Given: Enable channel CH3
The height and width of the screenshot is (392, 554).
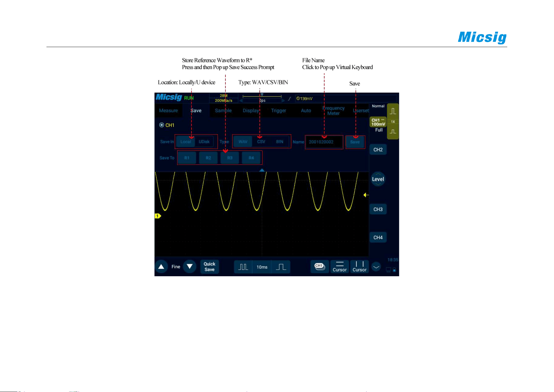Looking at the screenshot, I should [x=378, y=209].
